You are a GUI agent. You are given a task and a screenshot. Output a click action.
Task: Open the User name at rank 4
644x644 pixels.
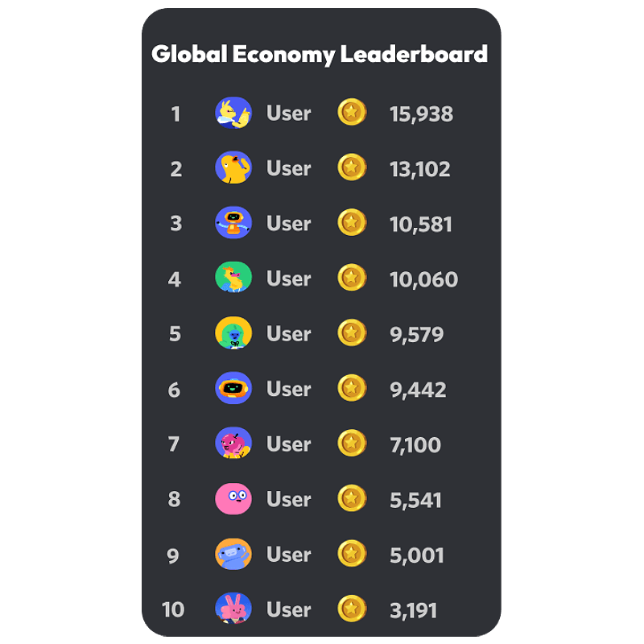[288, 279]
